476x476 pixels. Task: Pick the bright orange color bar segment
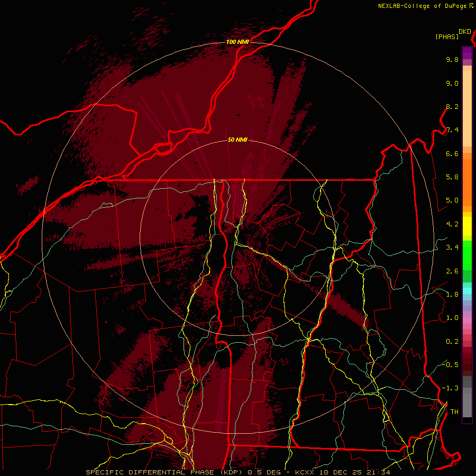click(467, 183)
